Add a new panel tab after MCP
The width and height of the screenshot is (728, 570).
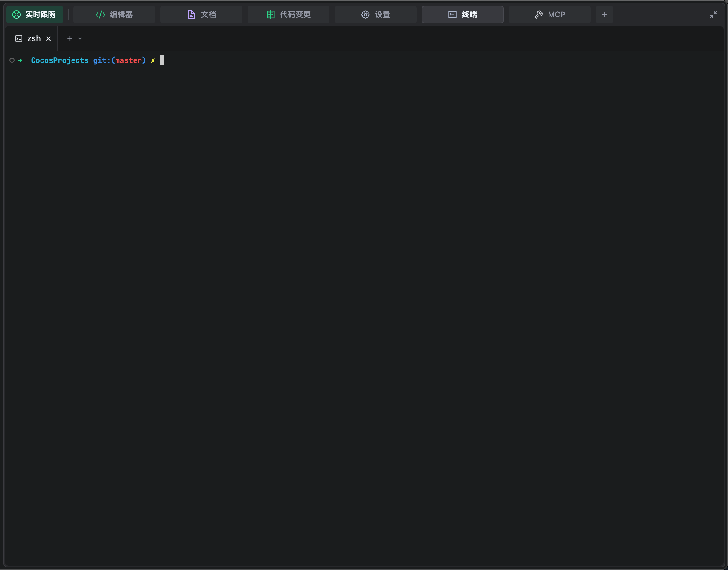(604, 14)
